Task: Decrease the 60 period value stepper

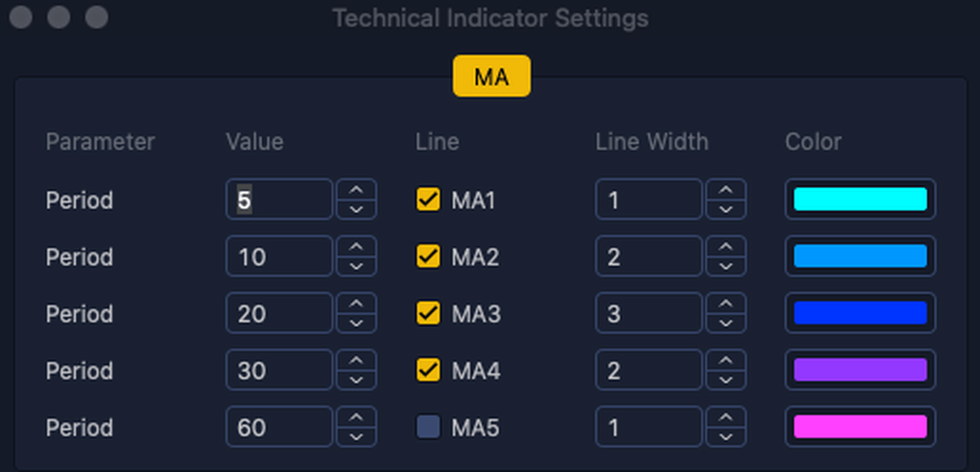Action: coord(356,437)
